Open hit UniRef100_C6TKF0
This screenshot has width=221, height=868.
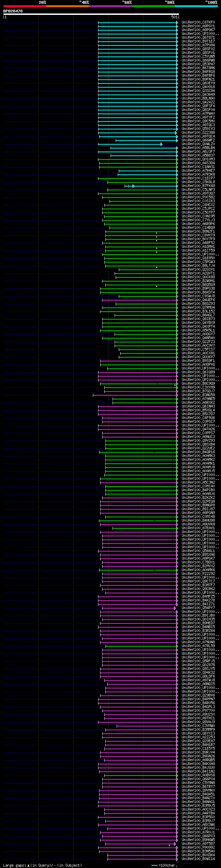tap(198, 22)
